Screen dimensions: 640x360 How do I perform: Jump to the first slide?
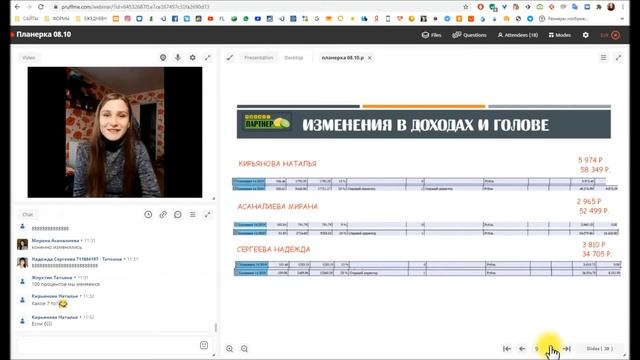click(507, 349)
